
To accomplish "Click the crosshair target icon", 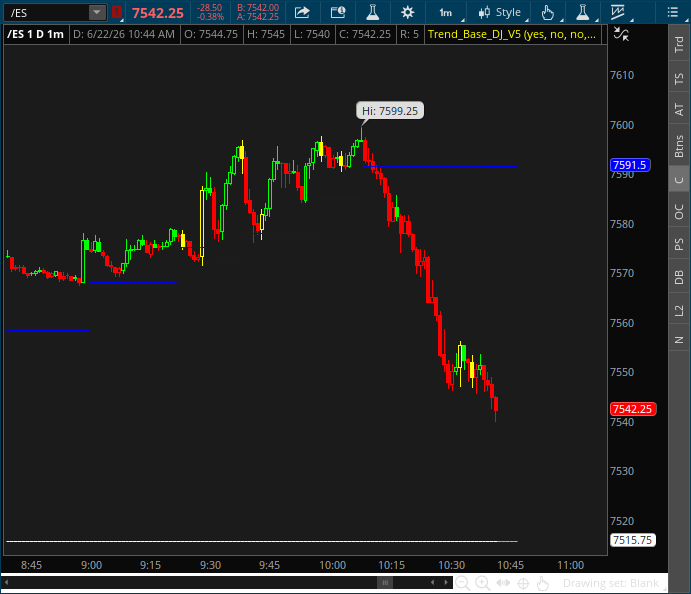I will 523,583.
